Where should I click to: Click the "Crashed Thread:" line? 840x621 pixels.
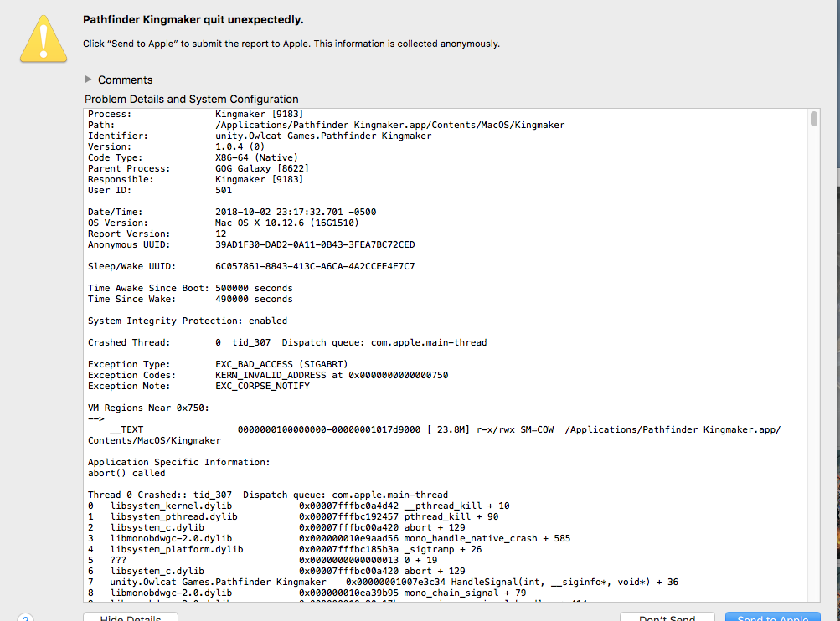(287, 342)
